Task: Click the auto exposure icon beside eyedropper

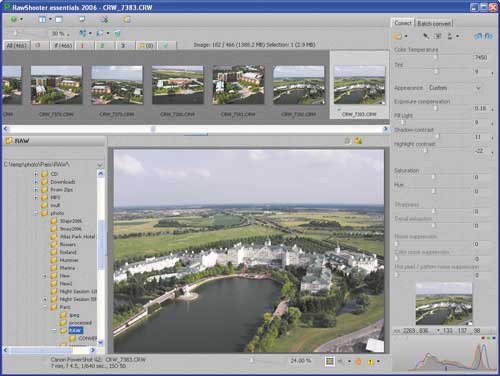Action: 438,36
